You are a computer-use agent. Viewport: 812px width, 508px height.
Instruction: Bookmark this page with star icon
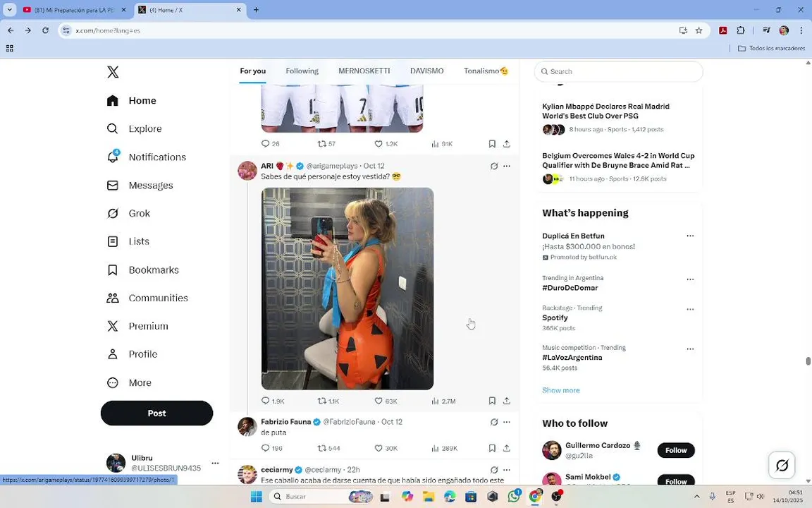tap(699, 30)
